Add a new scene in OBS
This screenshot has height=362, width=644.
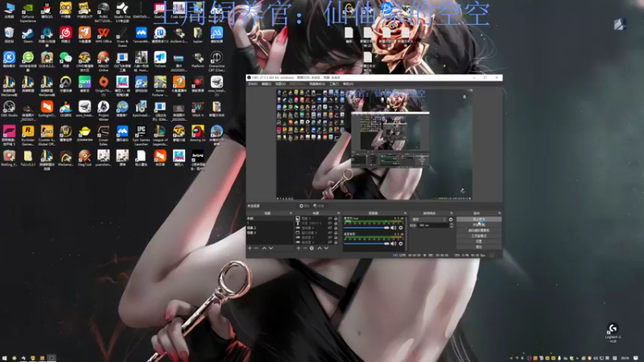250,249
